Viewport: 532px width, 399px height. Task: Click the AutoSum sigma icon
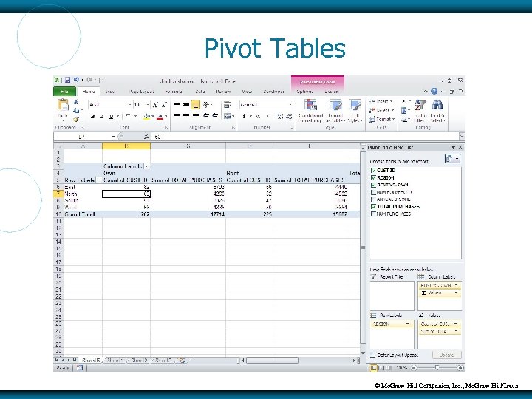pos(403,101)
